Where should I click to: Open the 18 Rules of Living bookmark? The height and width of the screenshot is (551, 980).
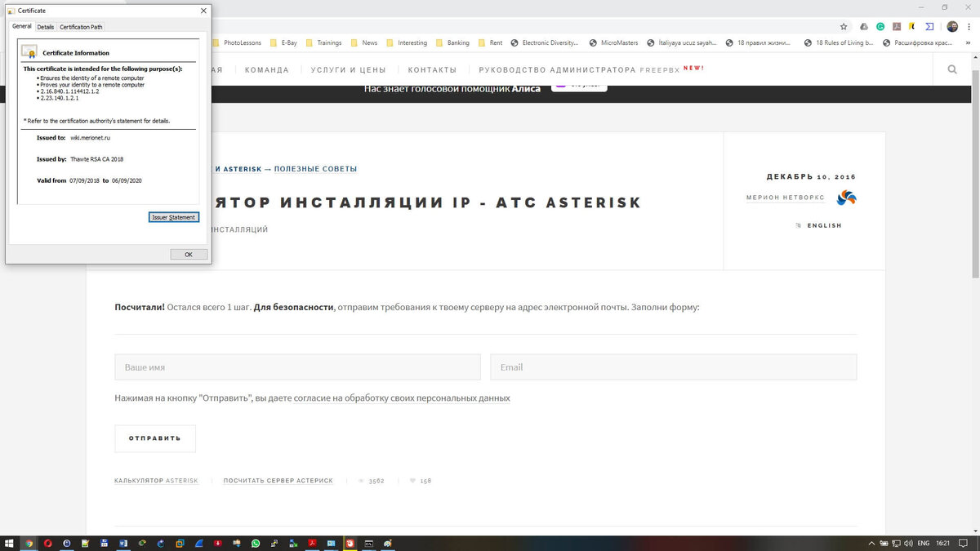tap(839, 42)
